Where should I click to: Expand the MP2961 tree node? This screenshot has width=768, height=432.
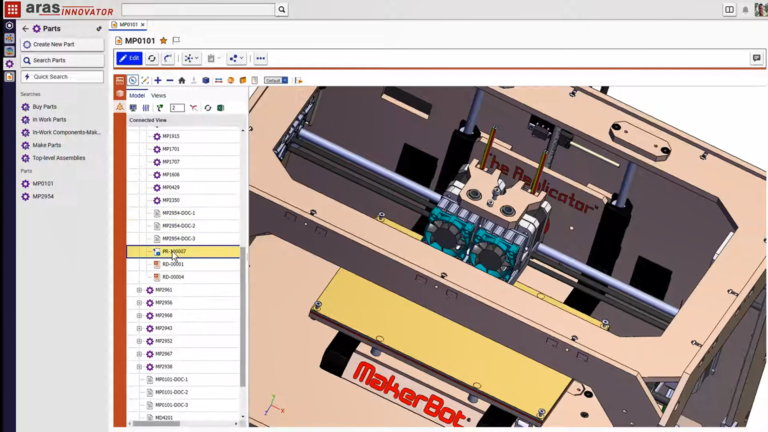(140, 290)
